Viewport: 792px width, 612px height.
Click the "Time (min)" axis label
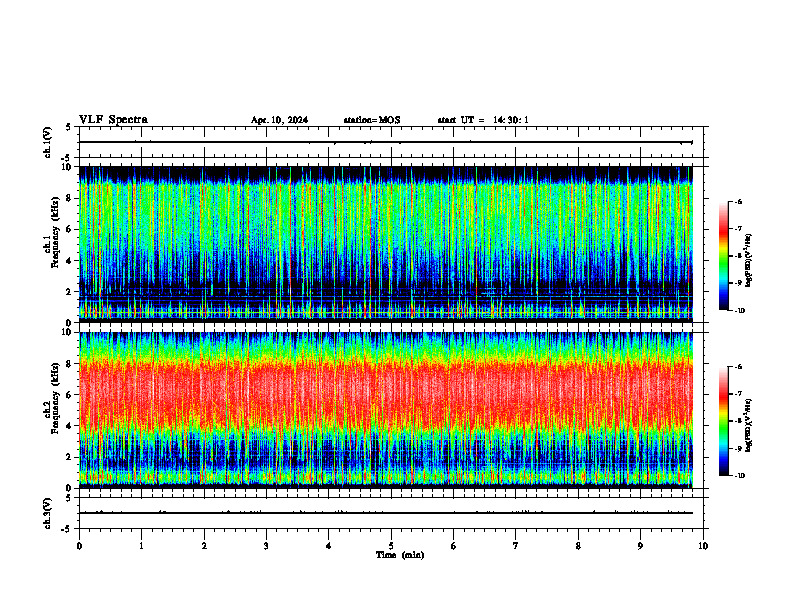(400, 555)
